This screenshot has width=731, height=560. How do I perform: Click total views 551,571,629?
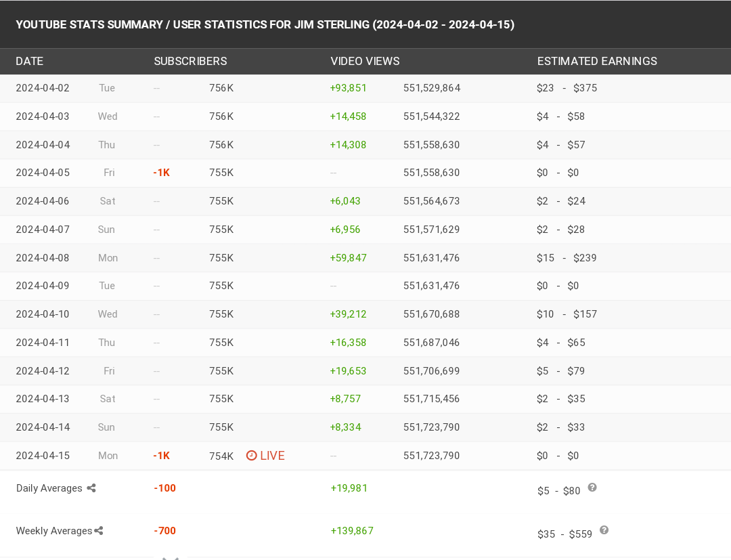tap(432, 230)
